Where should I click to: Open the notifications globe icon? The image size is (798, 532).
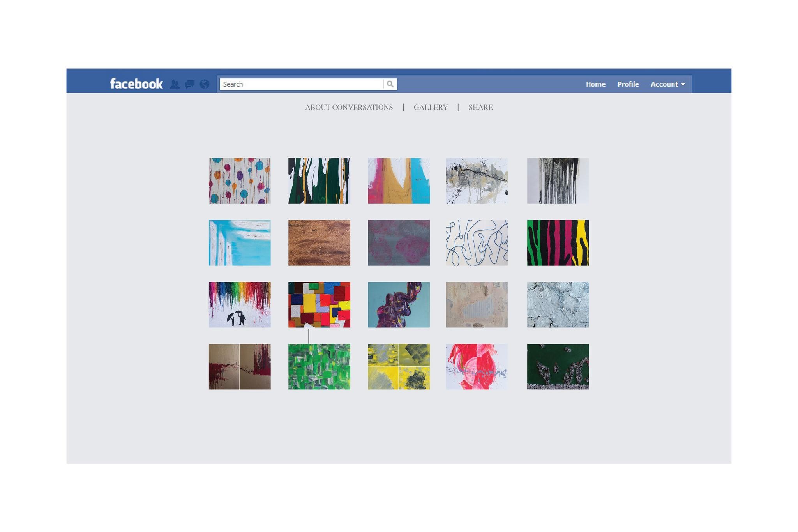pos(205,84)
